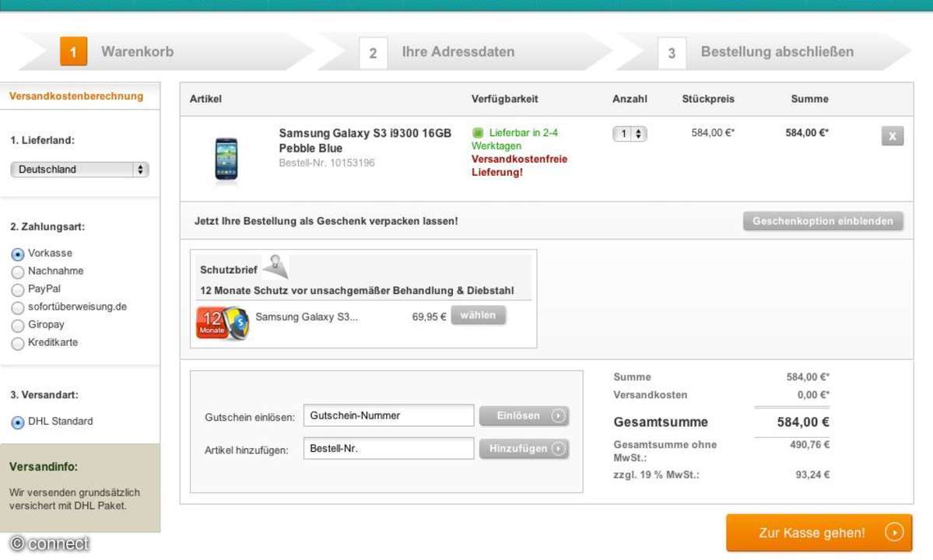Viewport: 933px width, 560px height.
Task: Remove Samsung Galaxy S3 with the X button
Action: tap(892, 136)
